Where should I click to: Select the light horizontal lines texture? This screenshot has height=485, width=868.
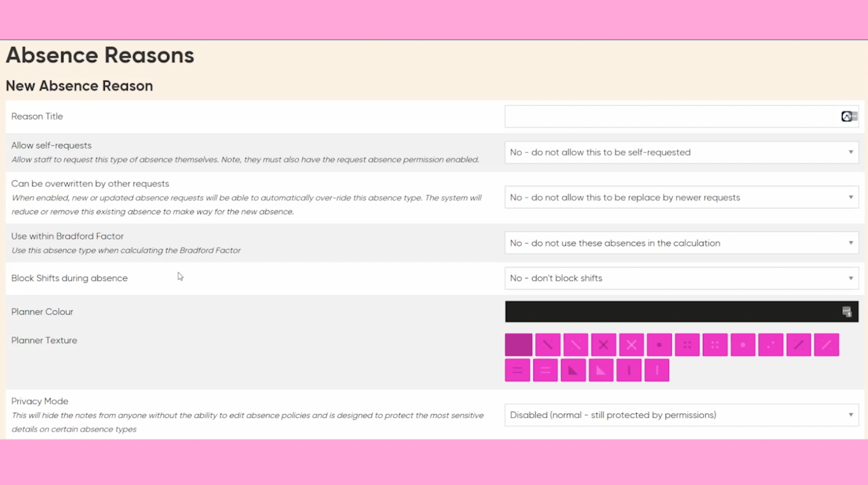(x=545, y=371)
